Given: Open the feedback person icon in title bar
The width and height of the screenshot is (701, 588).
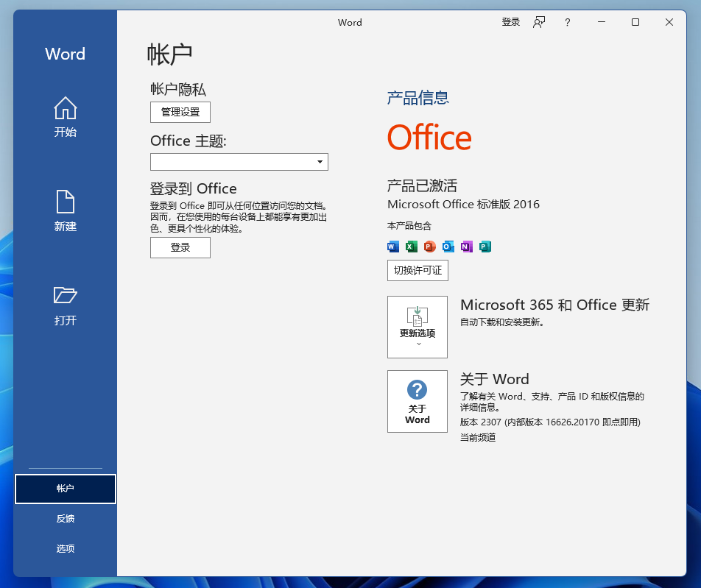Looking at the screenshot, I should [x=539, y=22].
